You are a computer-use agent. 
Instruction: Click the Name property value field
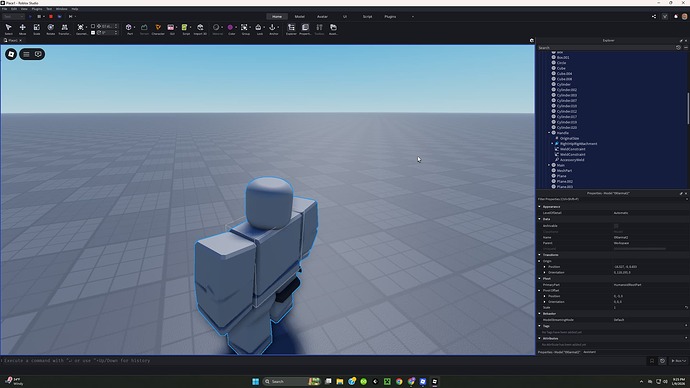(650, 237)
